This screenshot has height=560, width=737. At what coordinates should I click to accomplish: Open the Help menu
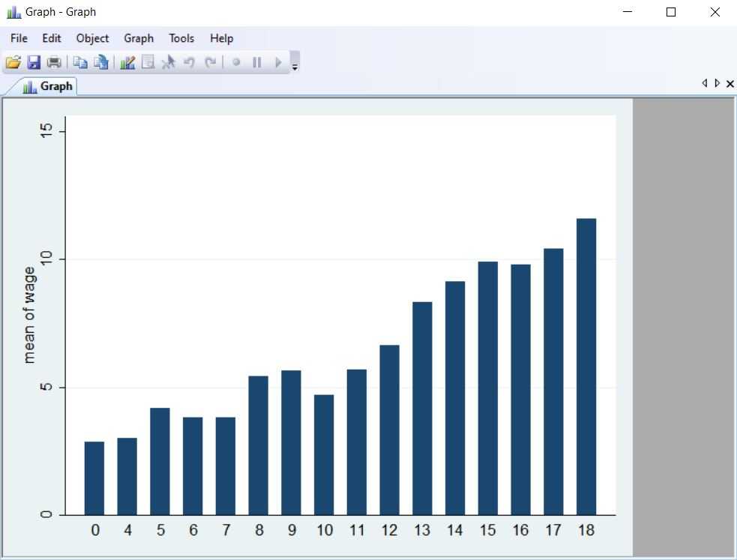(x=221, y=38)
